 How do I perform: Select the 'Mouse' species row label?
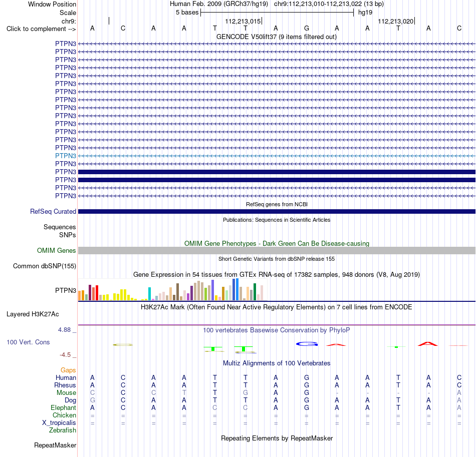66,393
